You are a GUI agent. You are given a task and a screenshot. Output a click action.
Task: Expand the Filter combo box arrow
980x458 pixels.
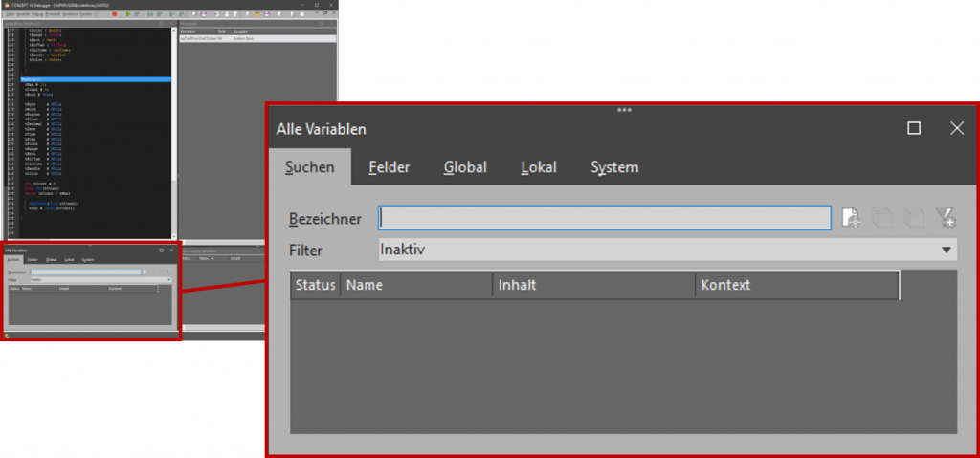pyautogui.click(x=947, y=251)
